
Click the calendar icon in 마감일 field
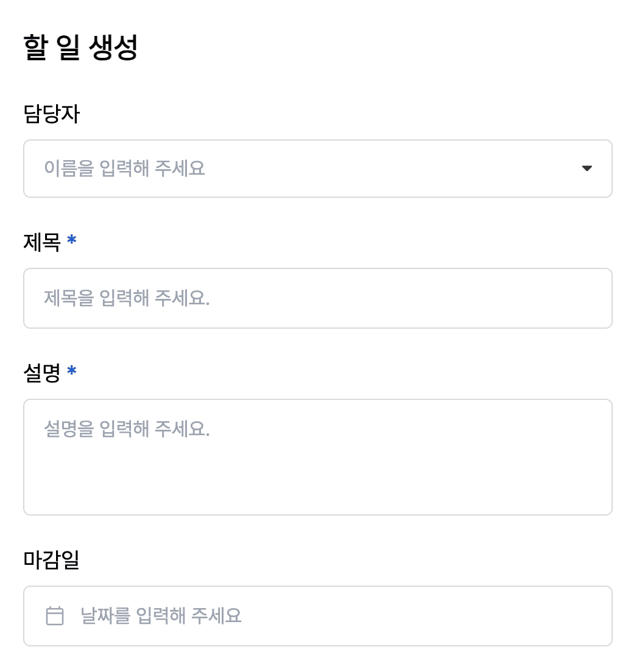coord(54,616)
